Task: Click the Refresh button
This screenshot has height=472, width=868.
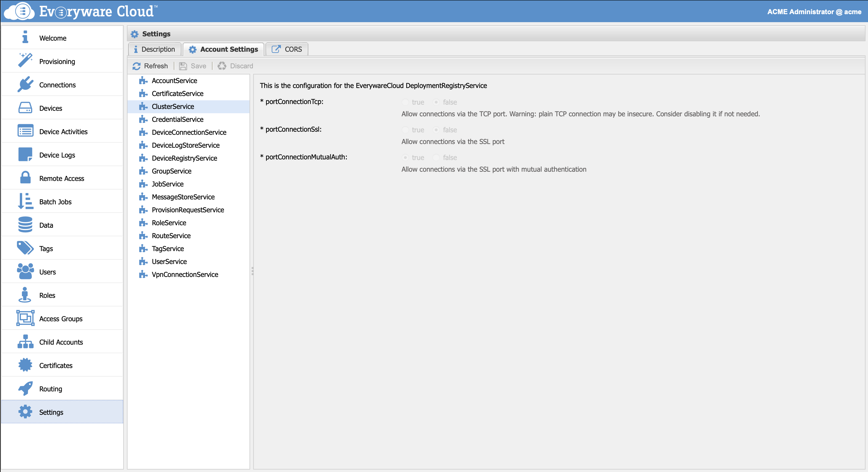Action: coord(150,66)
